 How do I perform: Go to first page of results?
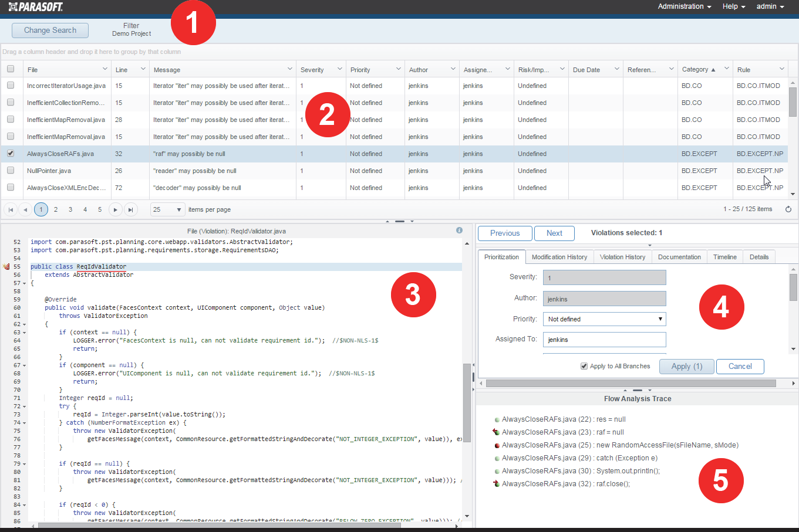[x=11, y=209]
